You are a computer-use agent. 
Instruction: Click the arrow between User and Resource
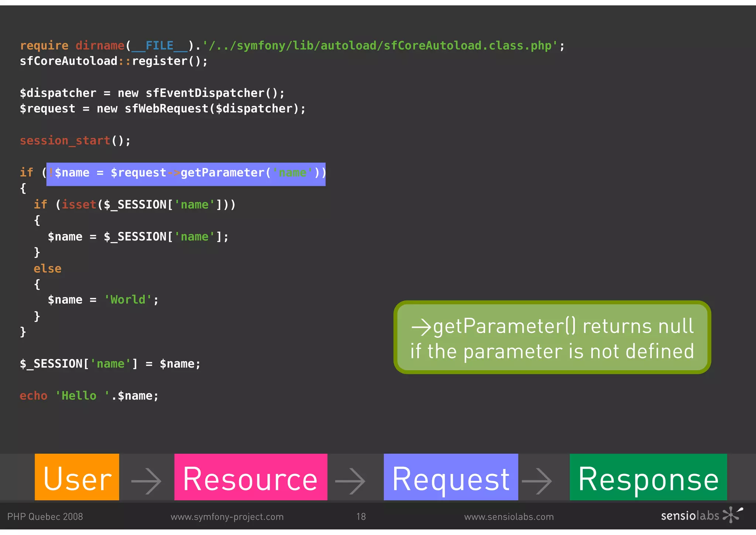(147, 481)
